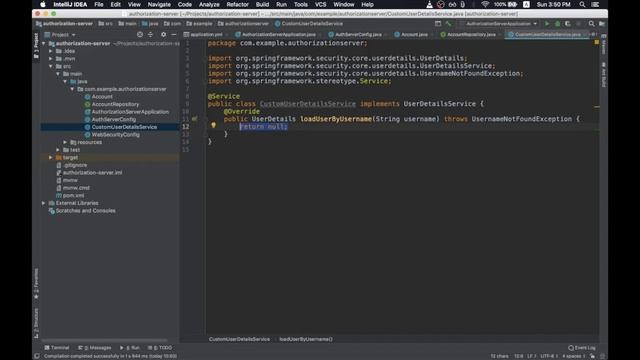Collapse the com.example.authorizationserver package
The width and height of the screenshot is (640, 360).
(72, 89)
